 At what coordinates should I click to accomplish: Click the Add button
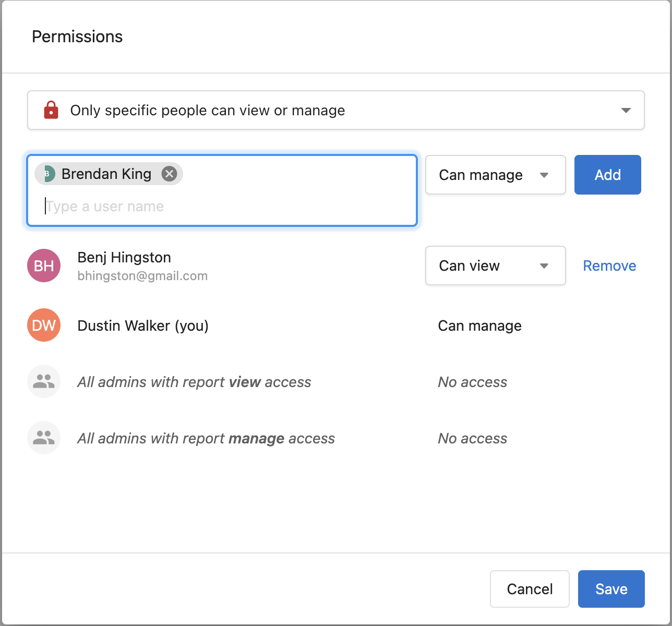coord(608,175)
